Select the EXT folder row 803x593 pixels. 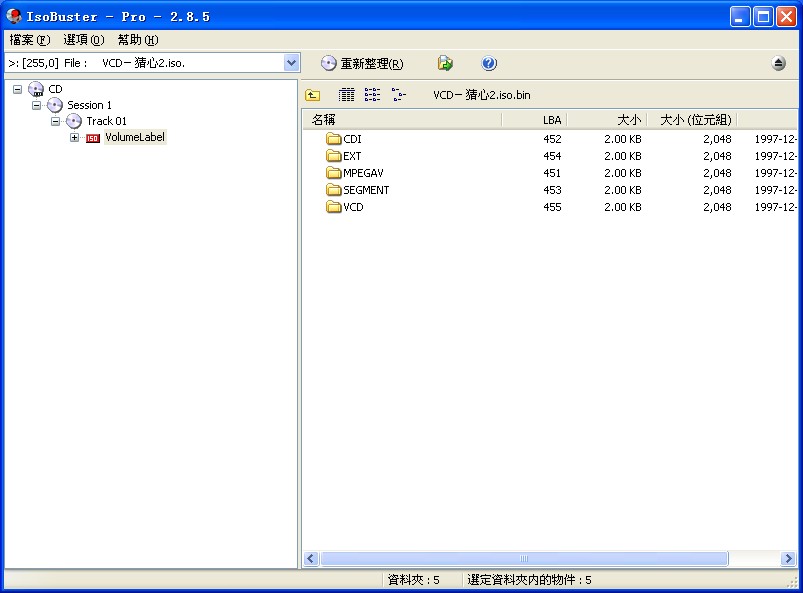pos(550,156)
